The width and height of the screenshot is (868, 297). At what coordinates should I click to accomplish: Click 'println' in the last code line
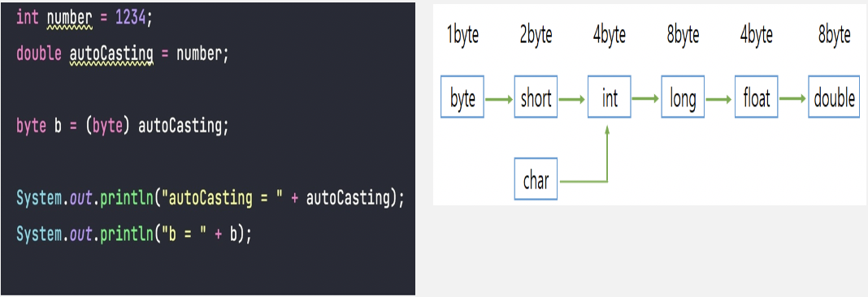point(126,235)
